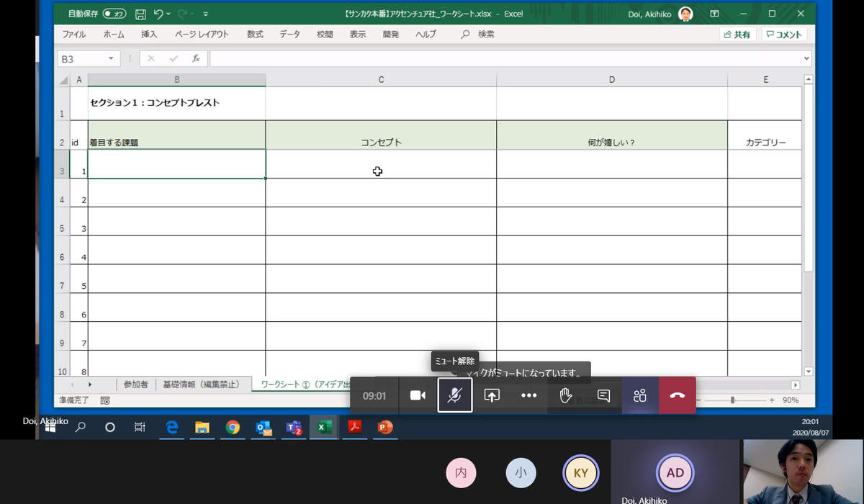
Task: Select column B header
Action: 177,80
